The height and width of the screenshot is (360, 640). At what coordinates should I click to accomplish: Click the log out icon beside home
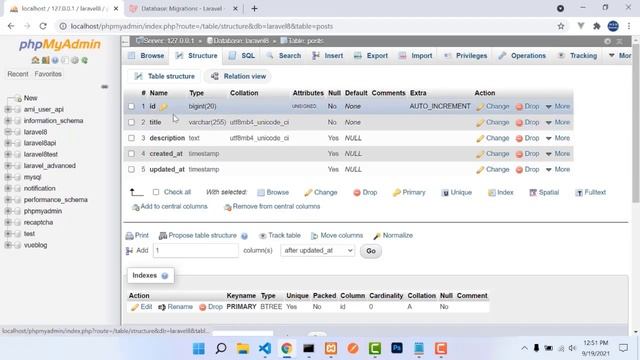pyautogui.click(x=45, y=60)
